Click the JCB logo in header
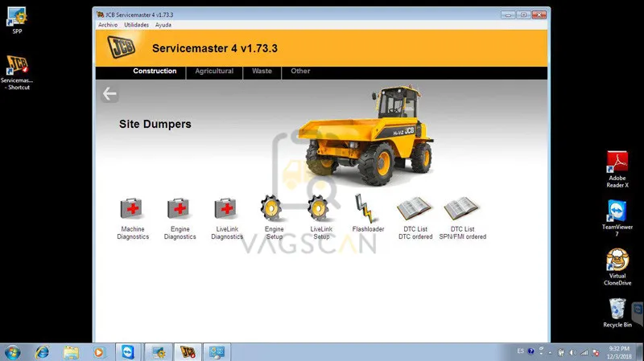Viewport: 644px width, 361px height. tap(122, 47)
